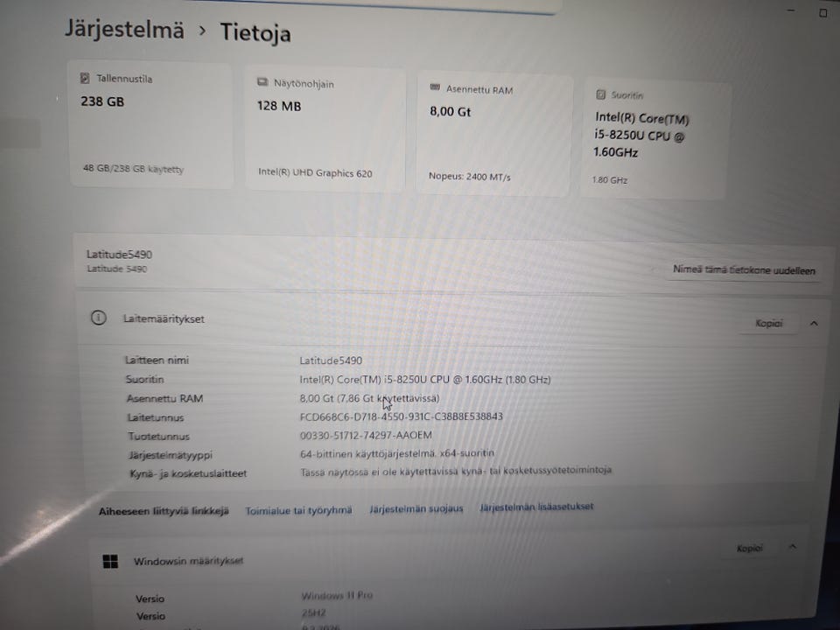Screen dimensions: 840x630
Task: Open the Toimialue tai työryhmä link
Action: coord(298,510)
